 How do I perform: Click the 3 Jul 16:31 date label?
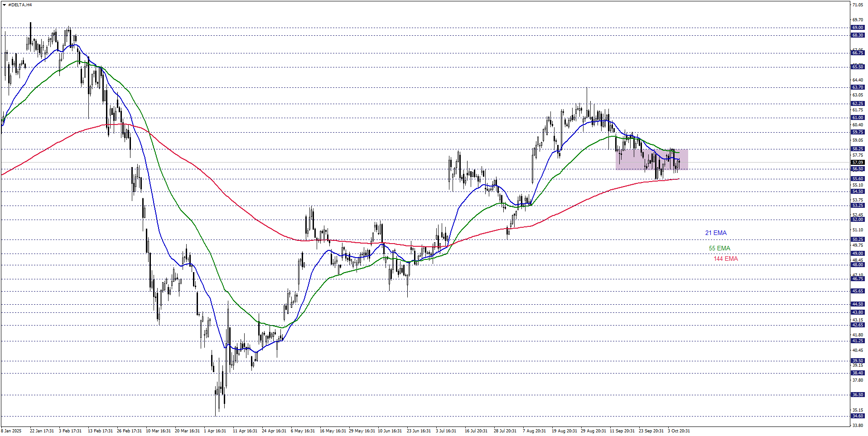446,431
